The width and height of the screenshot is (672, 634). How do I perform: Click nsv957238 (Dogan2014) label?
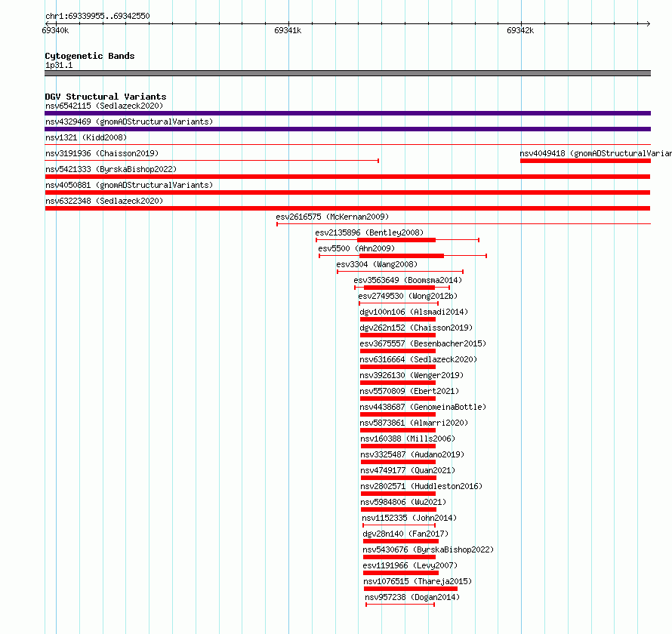(412, 597)
